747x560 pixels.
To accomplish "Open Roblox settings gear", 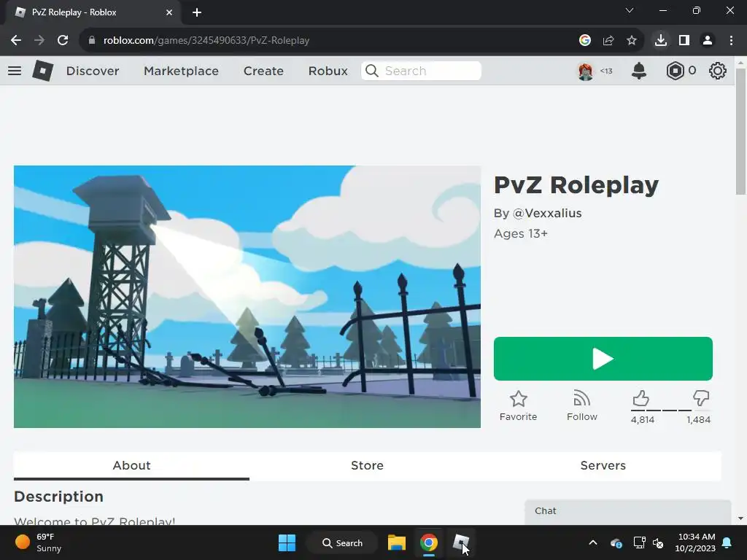I will (718, 71).
